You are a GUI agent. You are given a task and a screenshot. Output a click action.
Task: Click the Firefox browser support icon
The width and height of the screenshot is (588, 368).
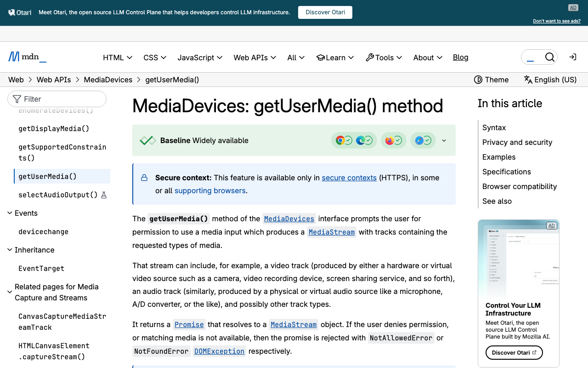[390, 140]
